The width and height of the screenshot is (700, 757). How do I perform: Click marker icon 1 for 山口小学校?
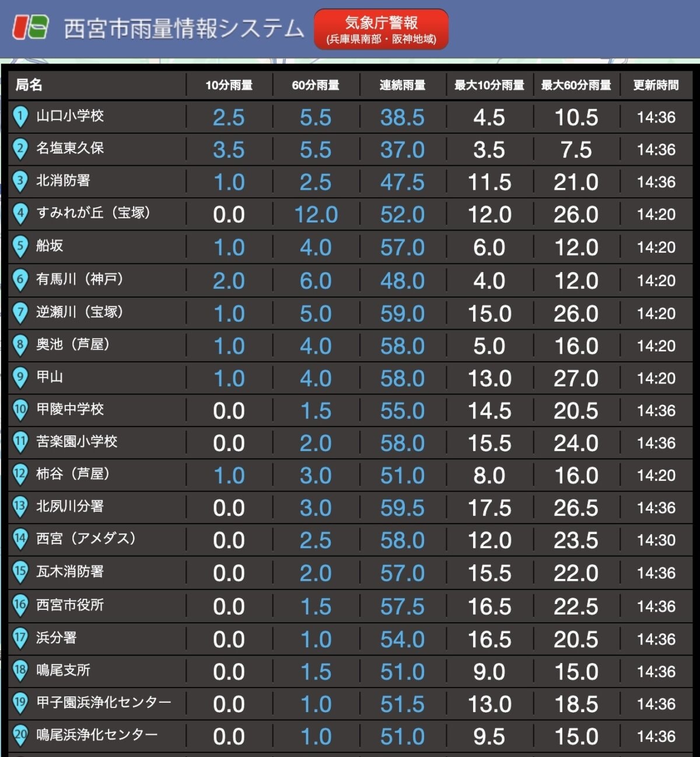[x=20, y=117]
